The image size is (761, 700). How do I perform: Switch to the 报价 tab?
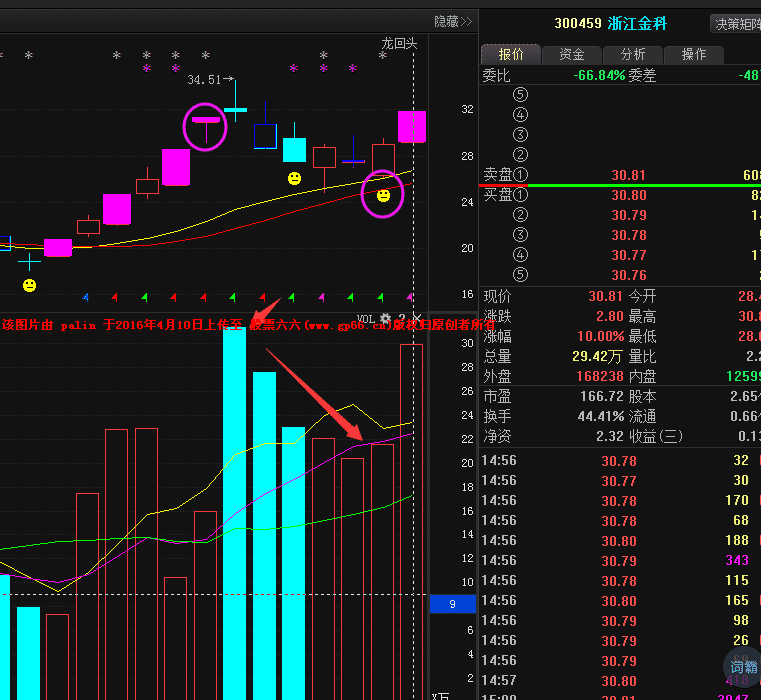[510, 54]
